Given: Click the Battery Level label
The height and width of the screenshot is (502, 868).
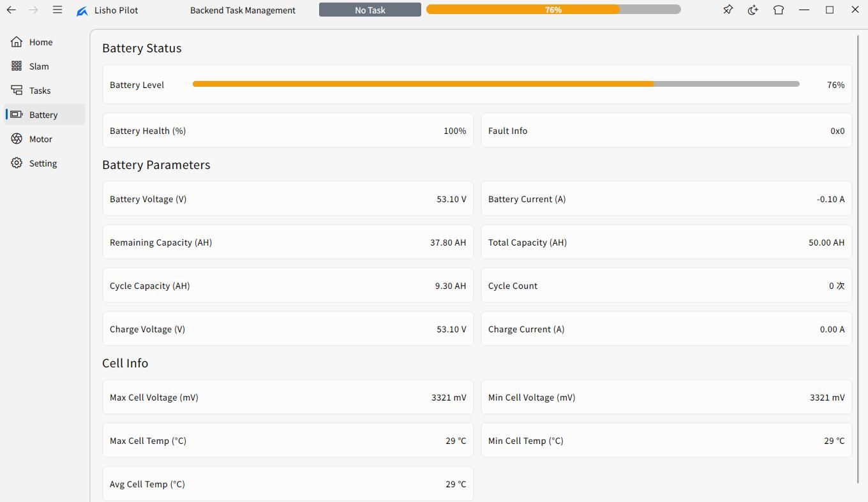Looking at the screenshot, I should coord(137,85).
